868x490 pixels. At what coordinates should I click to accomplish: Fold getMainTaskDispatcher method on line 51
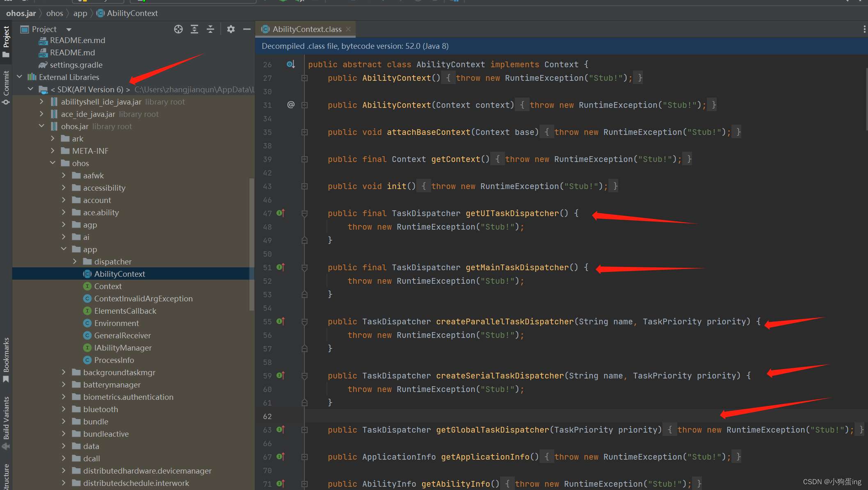(x=304, y=267)
